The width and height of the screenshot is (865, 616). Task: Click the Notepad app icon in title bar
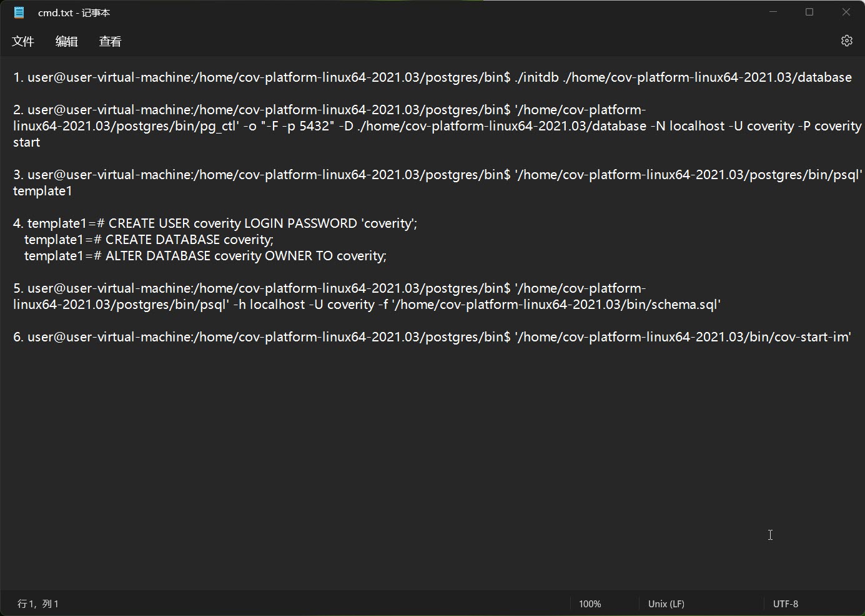[19, 12]
